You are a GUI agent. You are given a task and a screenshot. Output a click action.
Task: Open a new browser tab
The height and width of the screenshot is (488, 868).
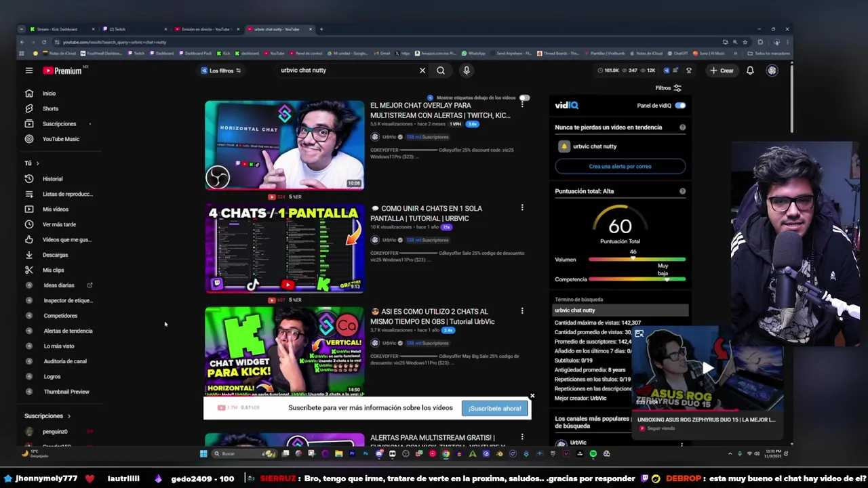321,29
